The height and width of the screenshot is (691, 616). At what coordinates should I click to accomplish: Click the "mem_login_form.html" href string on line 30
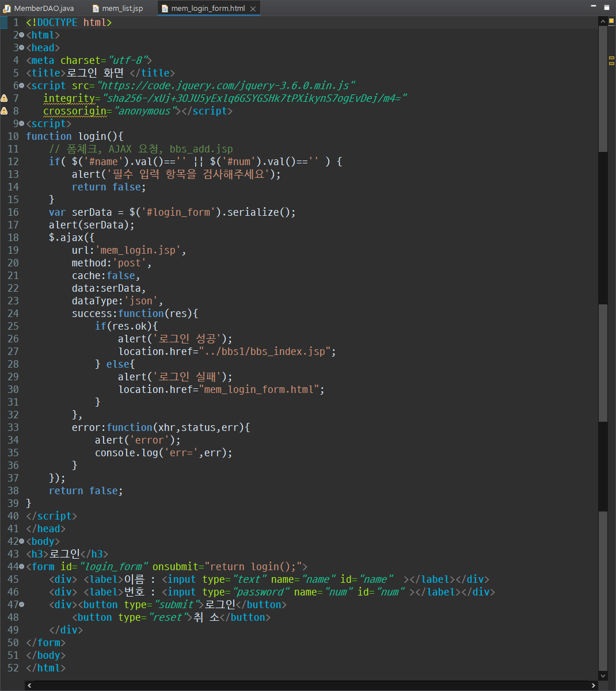click(x=259, y=390)
